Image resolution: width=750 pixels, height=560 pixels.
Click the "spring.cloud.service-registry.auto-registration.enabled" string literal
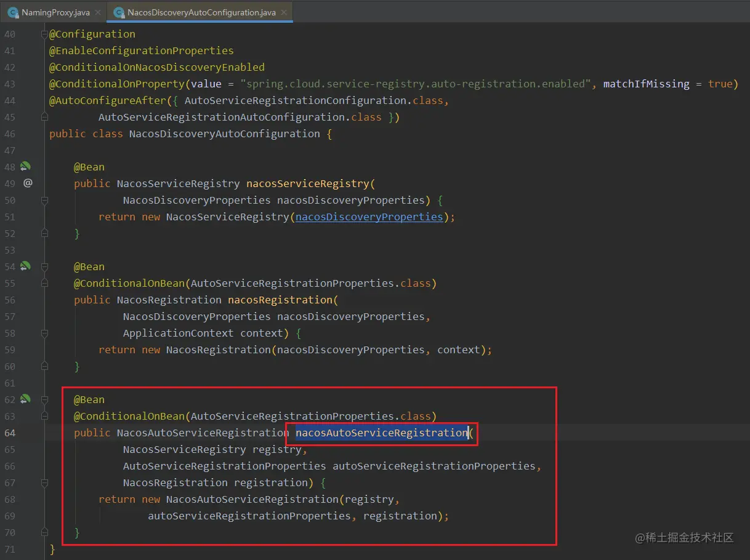[x=416, y=84]
